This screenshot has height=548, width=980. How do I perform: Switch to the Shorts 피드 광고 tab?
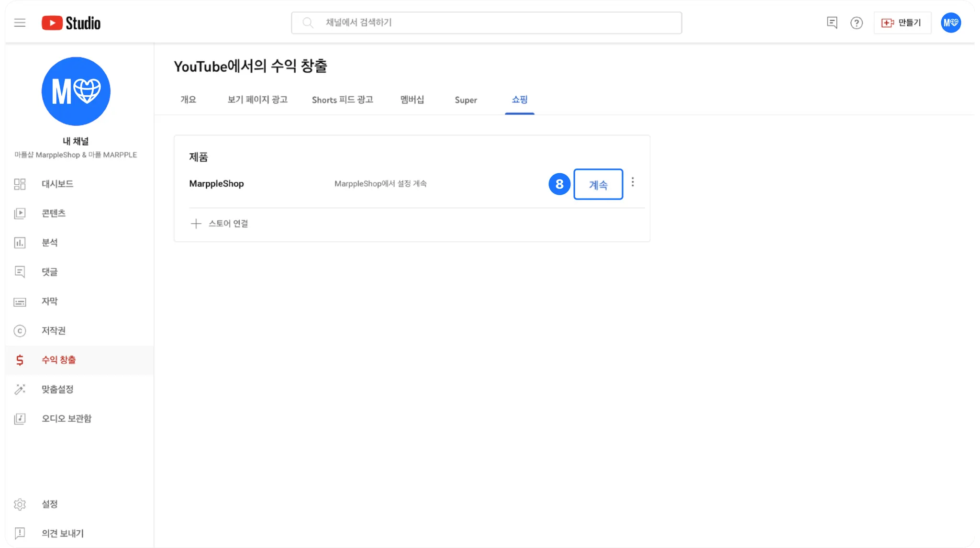(x=342, y=100)
